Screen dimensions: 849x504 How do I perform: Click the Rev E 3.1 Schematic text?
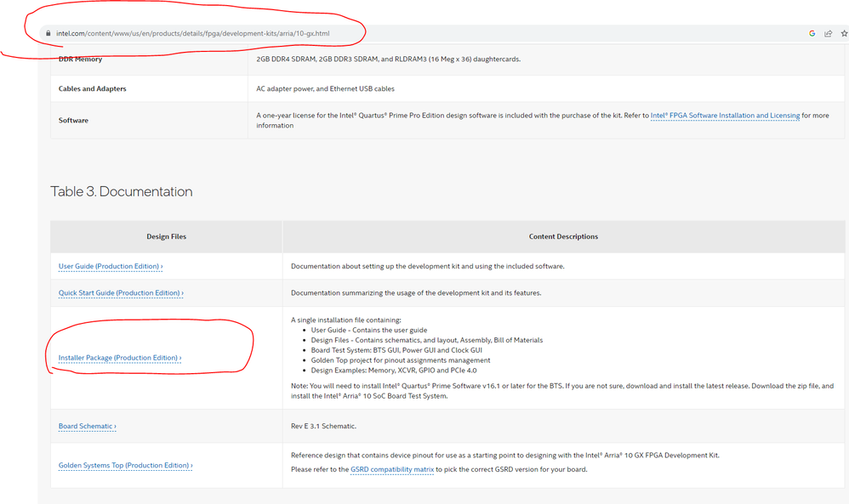click(323, 426)
